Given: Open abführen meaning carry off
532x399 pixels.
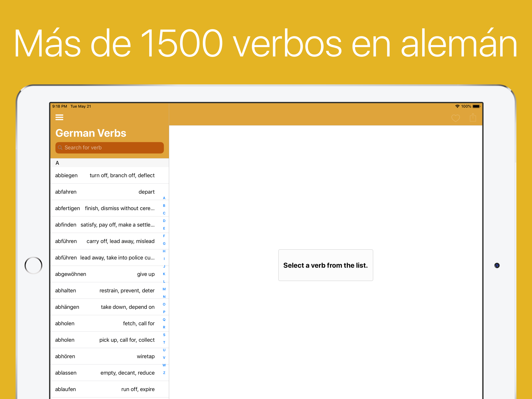Looking at the screenshot, I should (109, 241).
